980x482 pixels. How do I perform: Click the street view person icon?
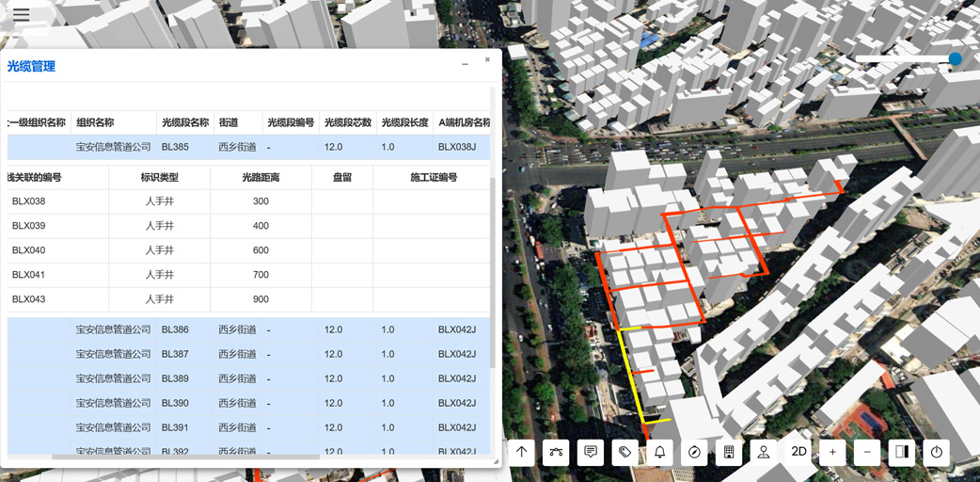click(763, 452)
